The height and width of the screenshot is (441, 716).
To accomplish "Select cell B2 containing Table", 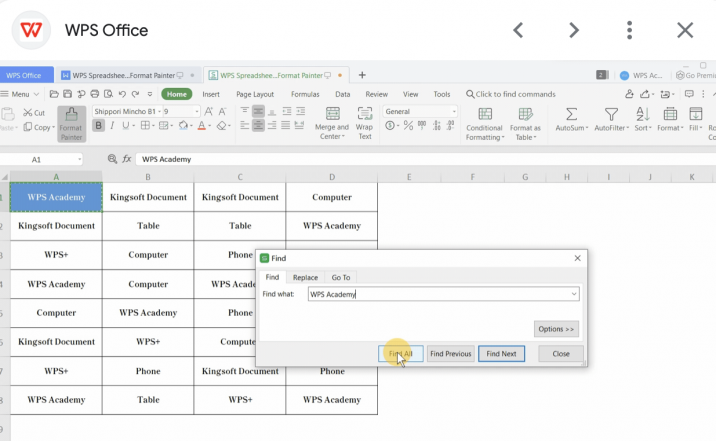I will point(148,226).
